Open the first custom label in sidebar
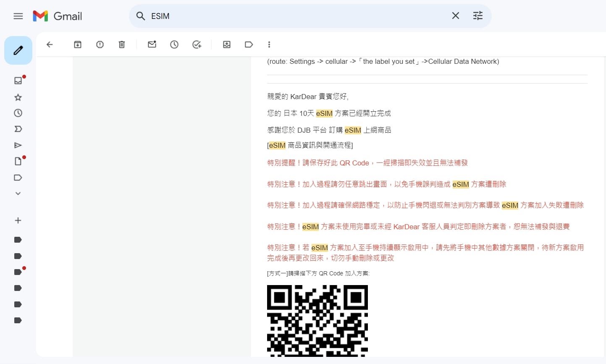The width and height of the screenshot is (606, 364). coord(18,240)
